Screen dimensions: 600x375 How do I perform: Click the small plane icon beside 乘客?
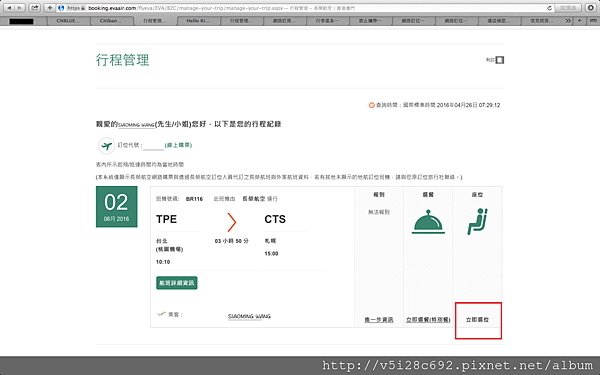(x=162, y=314)
